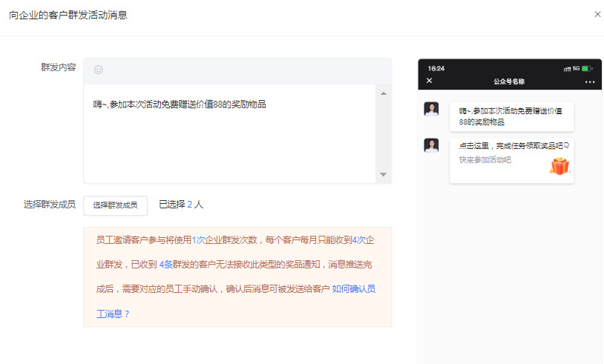This screenshot has height=364, width=604.
Task: Click the text area scrollbar up arrow
Action: tap(384, 93)
